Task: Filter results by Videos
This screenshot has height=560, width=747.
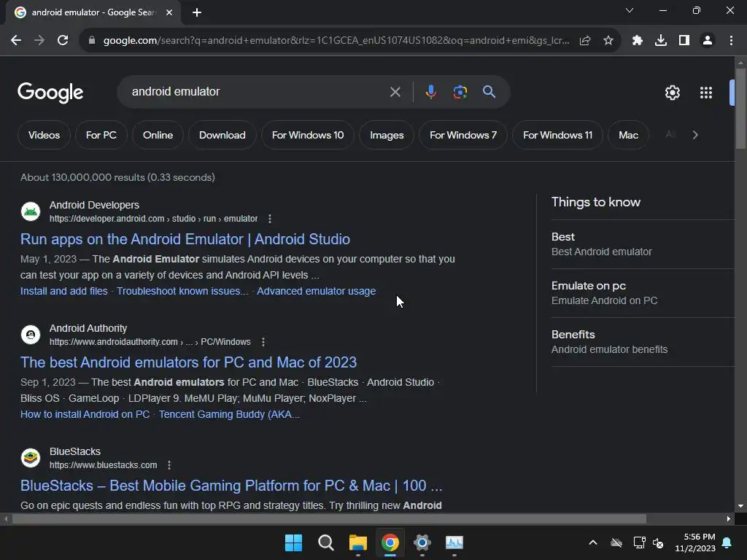Action: pyautogui.click(x=44, y=135)
